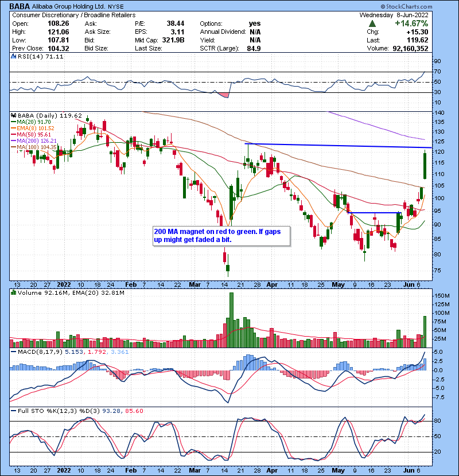Click the latest tall green candle on Jun 8
Screen dimensions: 459x476
(425, 166)
